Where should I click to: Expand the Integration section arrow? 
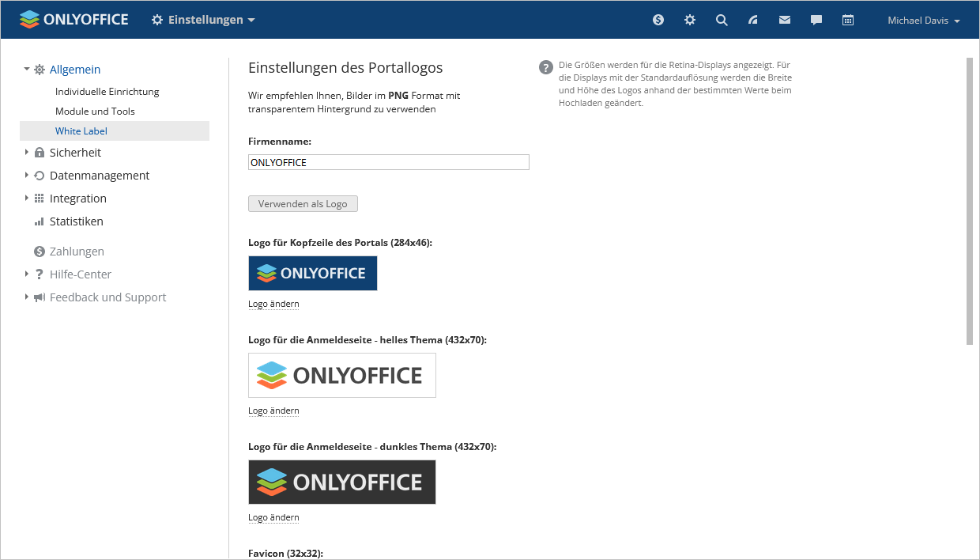point(26,198)
